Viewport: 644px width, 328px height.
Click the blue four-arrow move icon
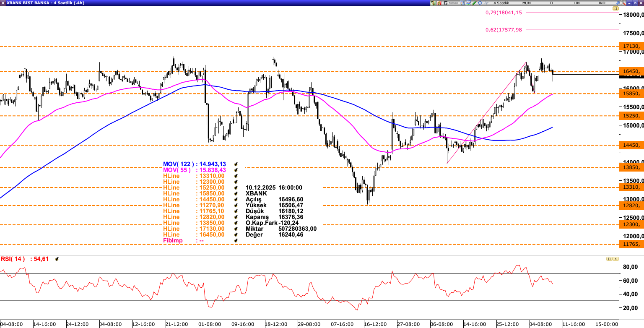point(480,3)
